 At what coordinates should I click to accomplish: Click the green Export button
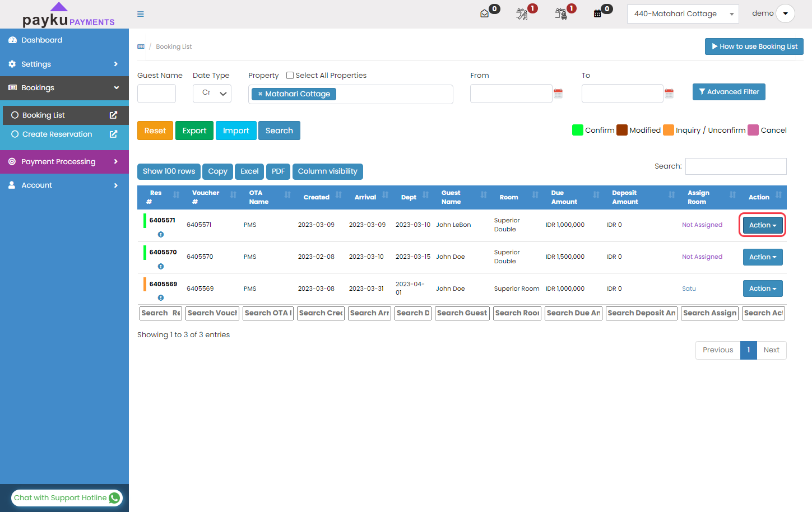pyautogui.click(x=194, y=131)
